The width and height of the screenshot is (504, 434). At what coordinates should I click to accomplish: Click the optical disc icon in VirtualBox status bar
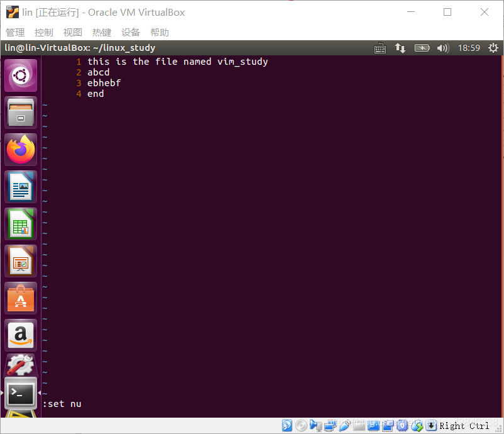tap(302, 425)
